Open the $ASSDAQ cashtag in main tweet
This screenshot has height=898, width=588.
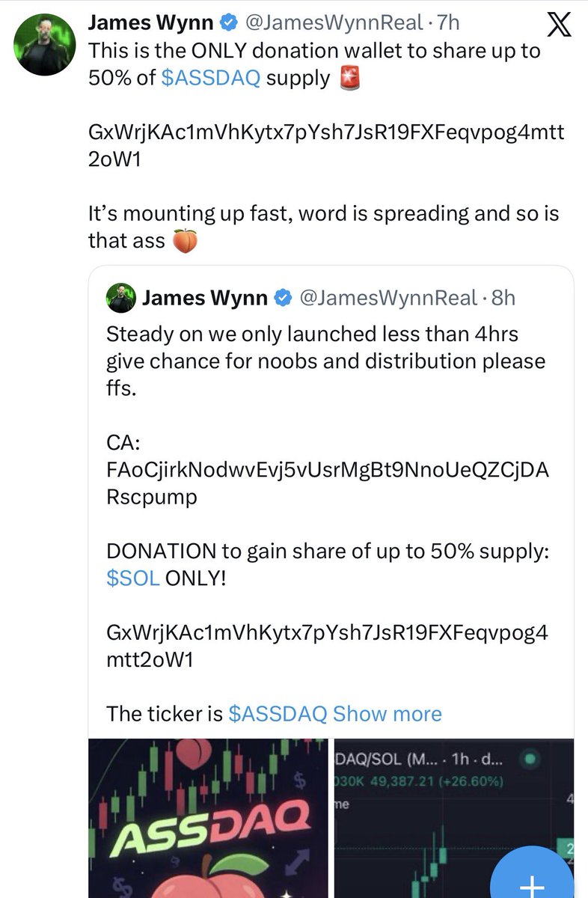(210, 79)
